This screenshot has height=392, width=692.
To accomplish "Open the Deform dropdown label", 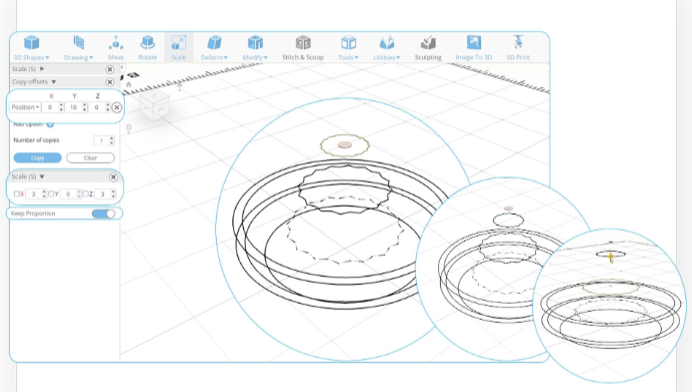I will tap(214, 57).
